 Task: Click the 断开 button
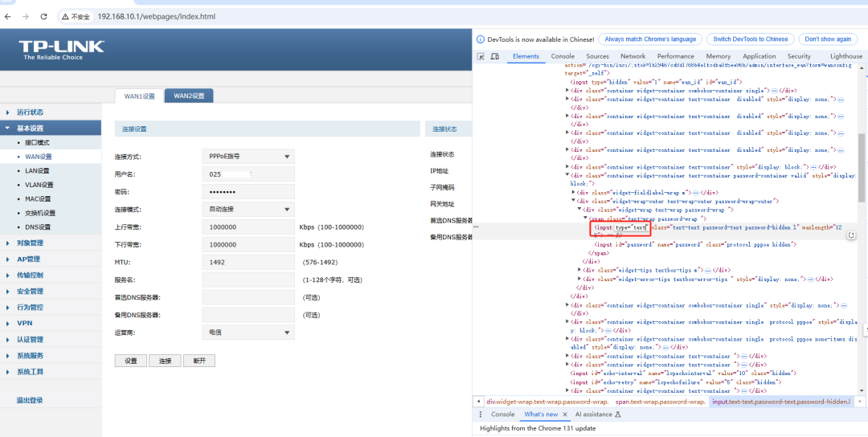coord(199,361)
